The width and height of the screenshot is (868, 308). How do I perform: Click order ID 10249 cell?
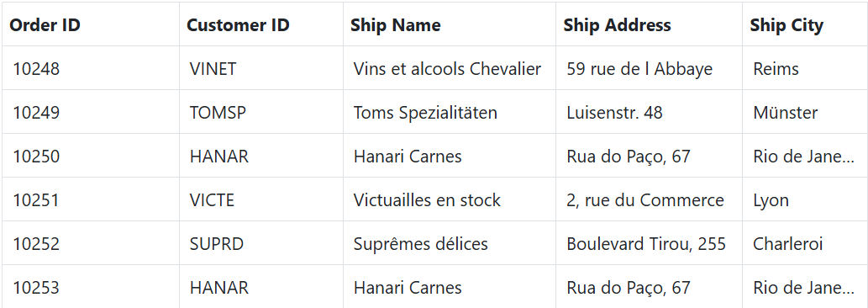(90, 112)
